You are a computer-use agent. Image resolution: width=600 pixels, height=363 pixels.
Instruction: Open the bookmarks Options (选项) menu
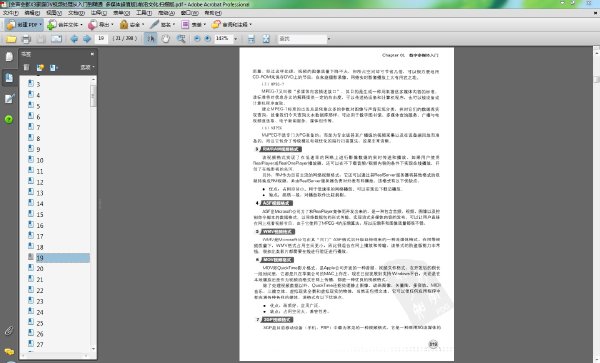[87, 67]
